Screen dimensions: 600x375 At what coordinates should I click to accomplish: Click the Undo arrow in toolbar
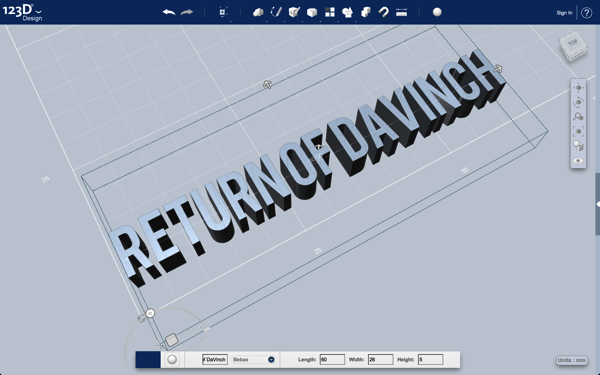click(169, 12)
